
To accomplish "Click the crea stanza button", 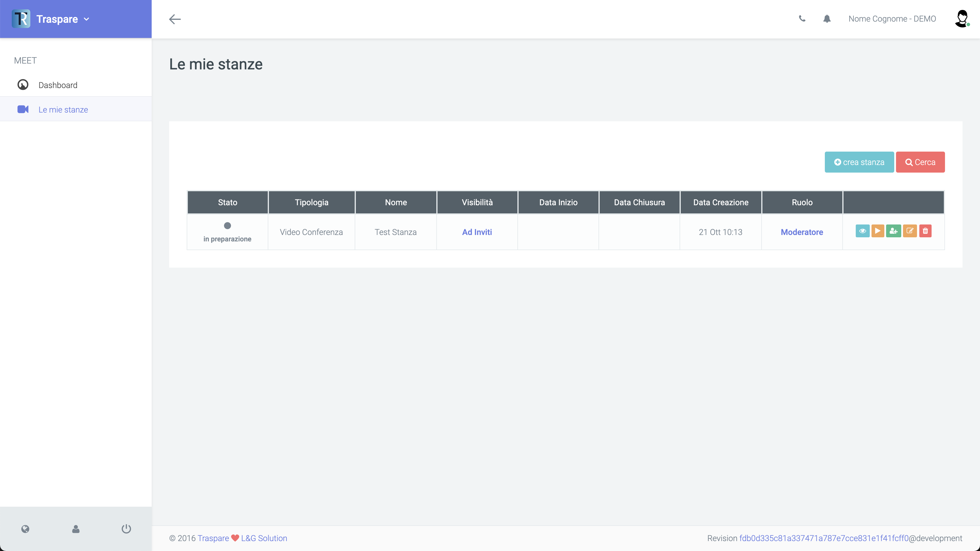I will pyautogui.click(x=859, y=162).
